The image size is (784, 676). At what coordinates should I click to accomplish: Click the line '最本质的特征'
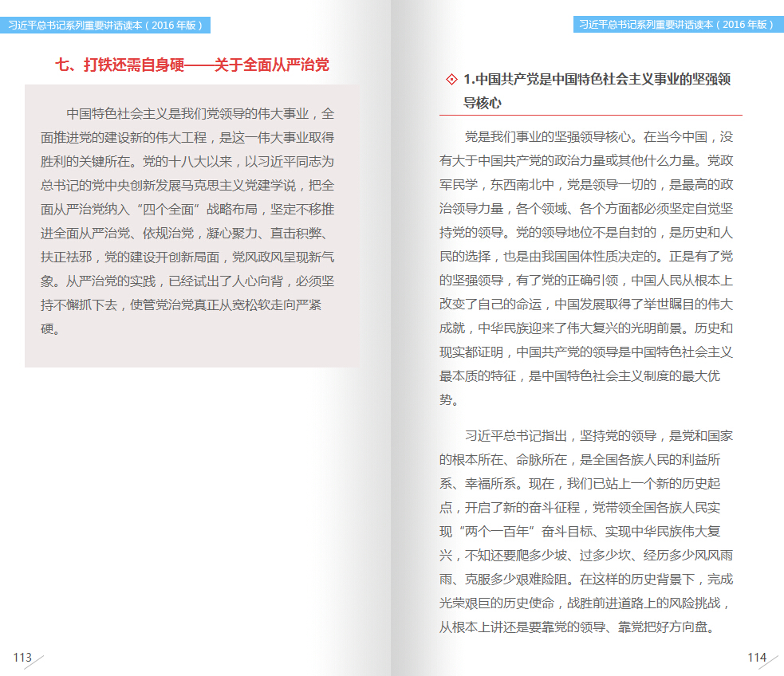478,375
